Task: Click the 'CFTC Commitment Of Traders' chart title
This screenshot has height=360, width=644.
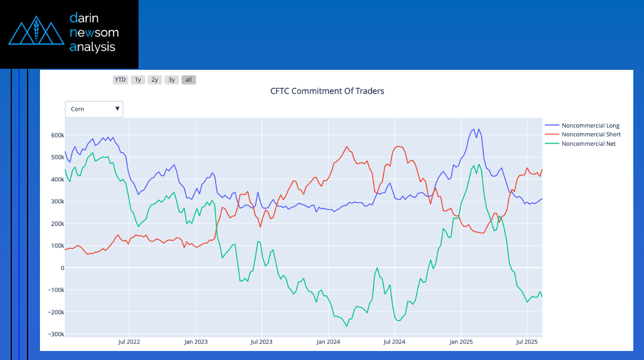Action: coord(327,91)
